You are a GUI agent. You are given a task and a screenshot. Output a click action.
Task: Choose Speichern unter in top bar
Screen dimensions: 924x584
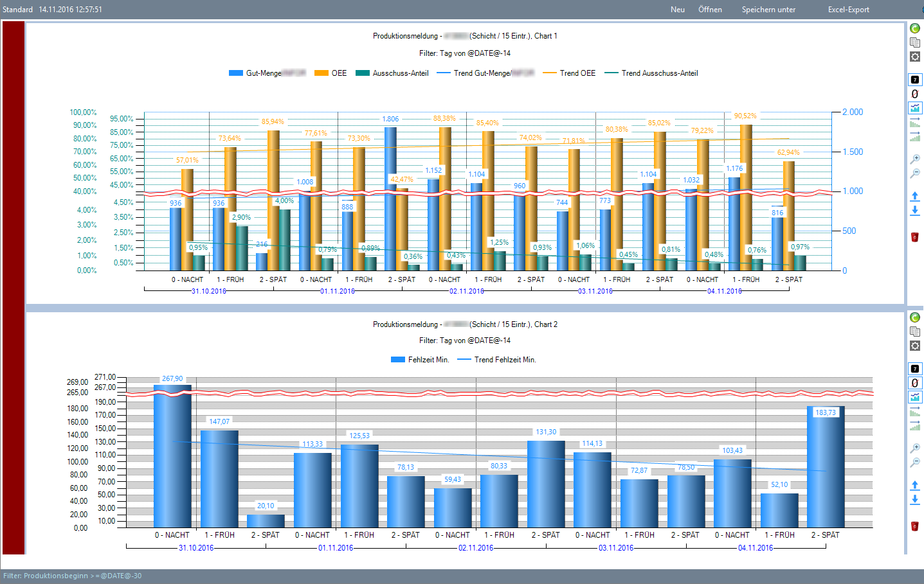point(768,10)
